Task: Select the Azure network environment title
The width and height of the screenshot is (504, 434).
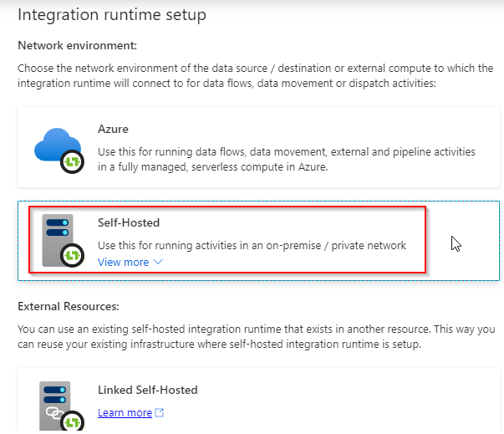Action: pos(113,130)
